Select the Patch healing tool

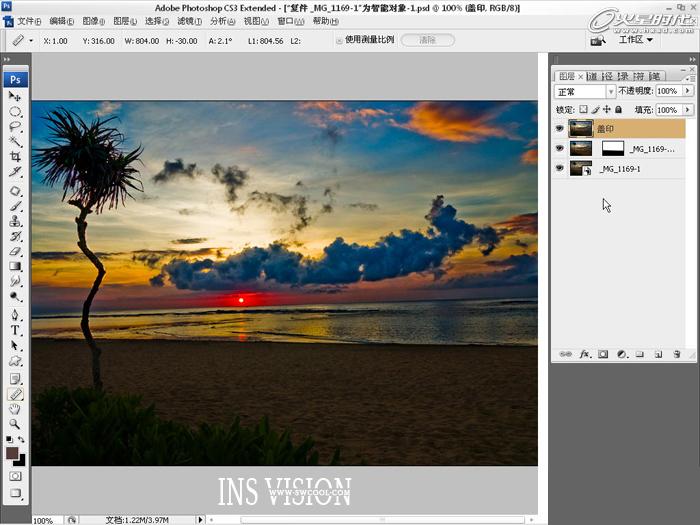click(15, 191)
